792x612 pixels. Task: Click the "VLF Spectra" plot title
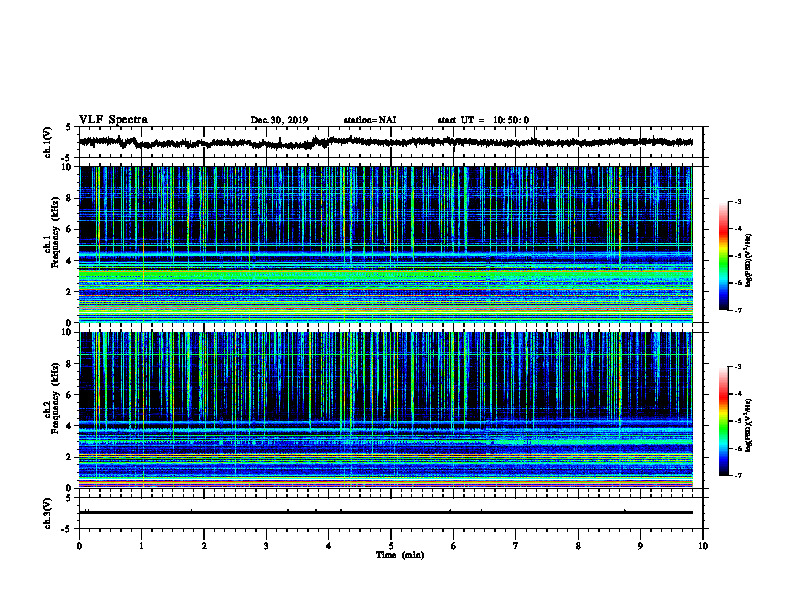[x=113, y=120]
